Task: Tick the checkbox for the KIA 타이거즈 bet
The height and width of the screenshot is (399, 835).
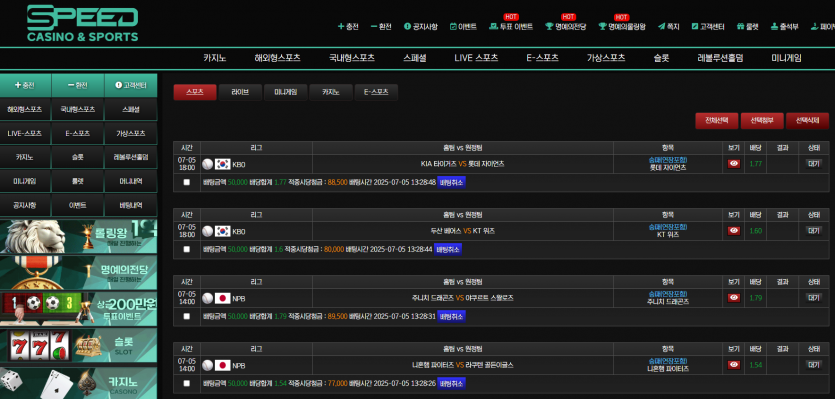Action: click(186, 182)
